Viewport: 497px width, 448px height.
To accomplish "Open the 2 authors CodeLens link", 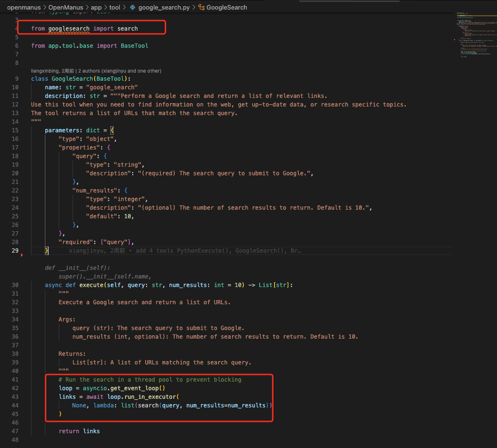I will (120, 71).
